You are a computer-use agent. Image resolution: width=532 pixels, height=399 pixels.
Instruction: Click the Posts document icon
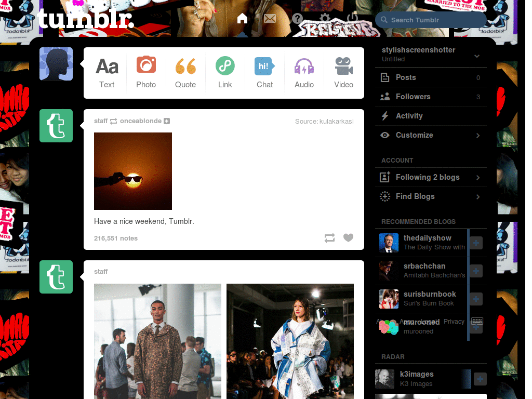click(385, 77)
